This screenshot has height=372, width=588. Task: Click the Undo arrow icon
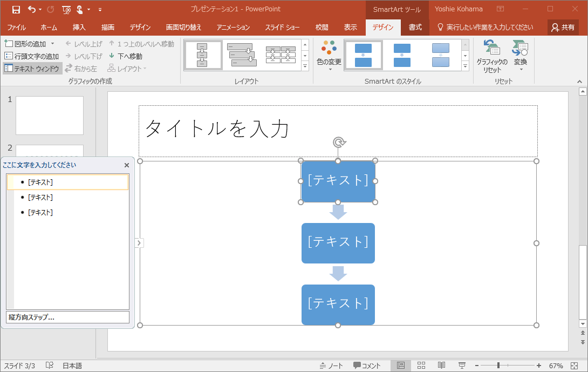[x=31, y=9]
